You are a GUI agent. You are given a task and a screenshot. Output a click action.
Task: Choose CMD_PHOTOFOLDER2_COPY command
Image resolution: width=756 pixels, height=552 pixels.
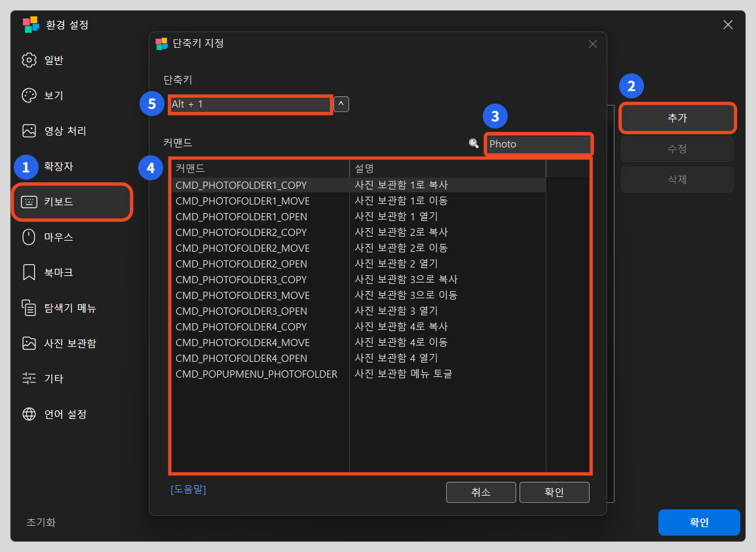(359, 232)
